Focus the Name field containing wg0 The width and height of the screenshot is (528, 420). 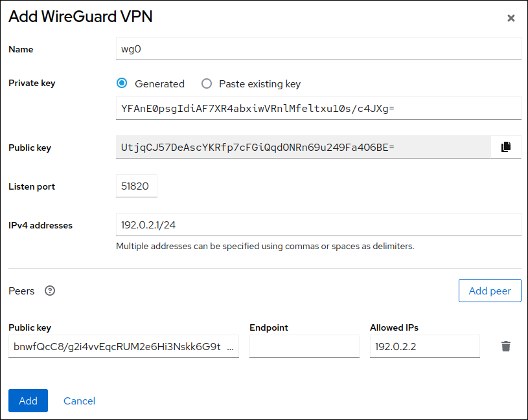point(318,49)
